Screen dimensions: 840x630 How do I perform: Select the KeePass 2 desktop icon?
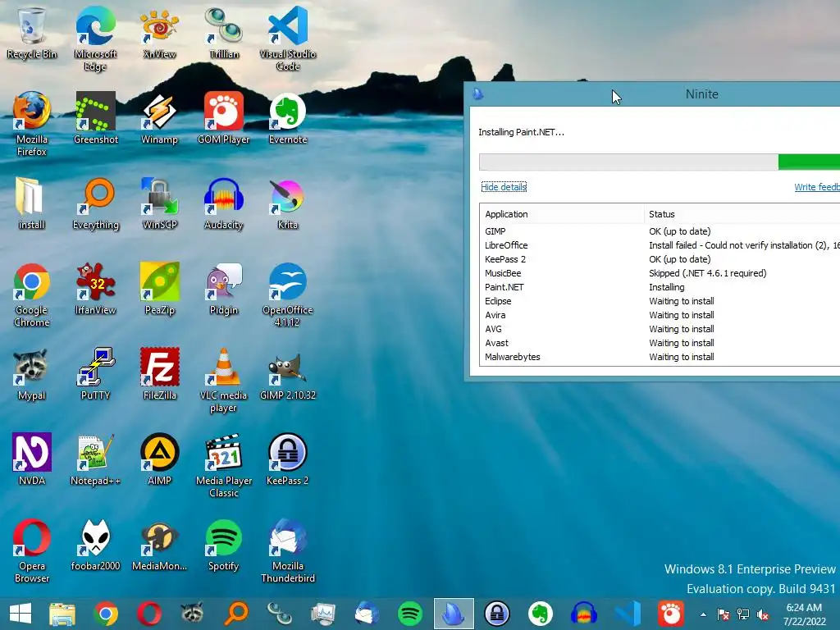[x=288, y=459]
